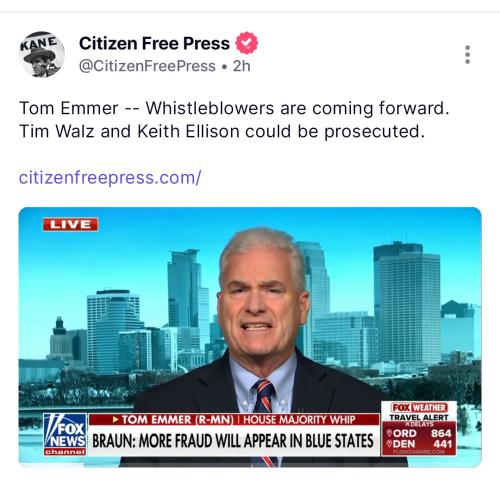This screenshot has width=500, height=479.
Task: Open the @CitizenFreePress handle
Action: tap(147, 66)
